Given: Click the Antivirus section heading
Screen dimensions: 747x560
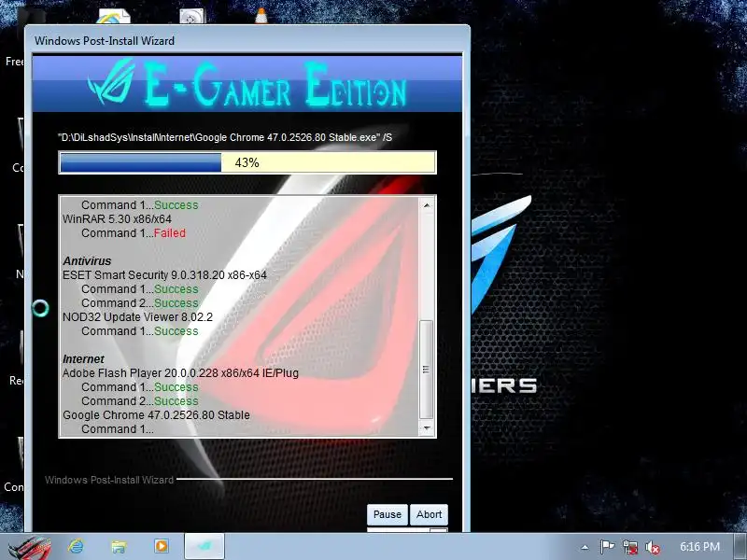Looking at the screenshot, I should click(x=87, y=261).
